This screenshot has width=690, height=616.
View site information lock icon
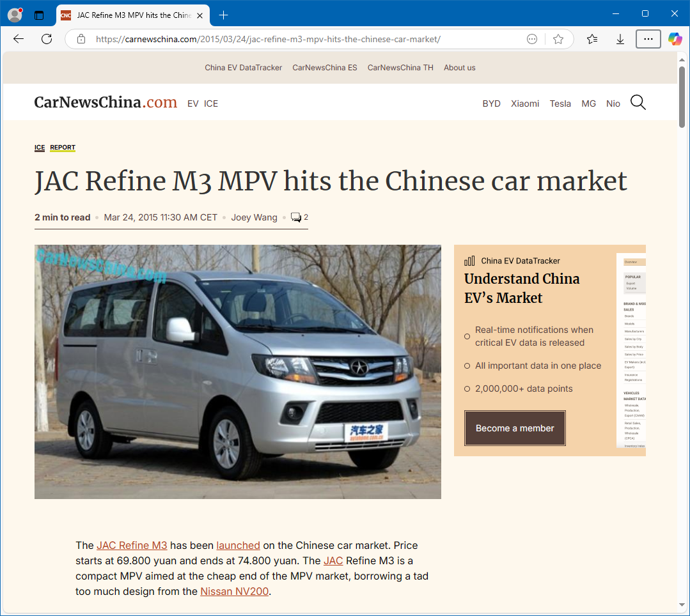81,39
